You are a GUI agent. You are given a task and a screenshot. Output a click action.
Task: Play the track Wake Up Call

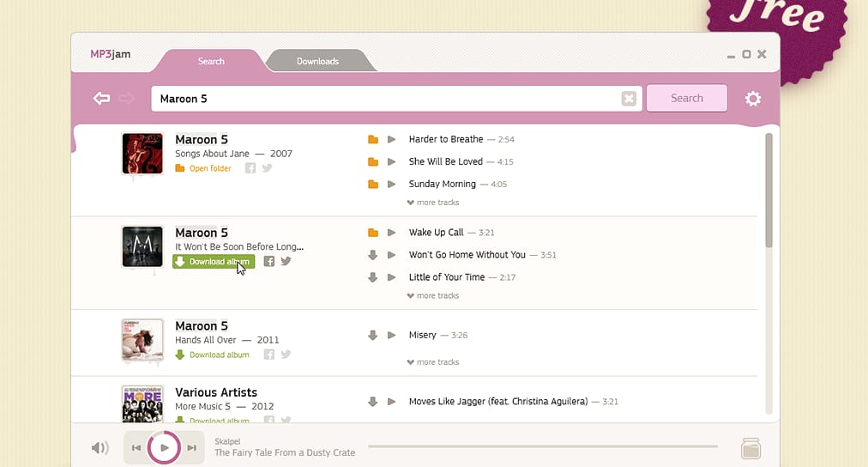tap(391, 233)
